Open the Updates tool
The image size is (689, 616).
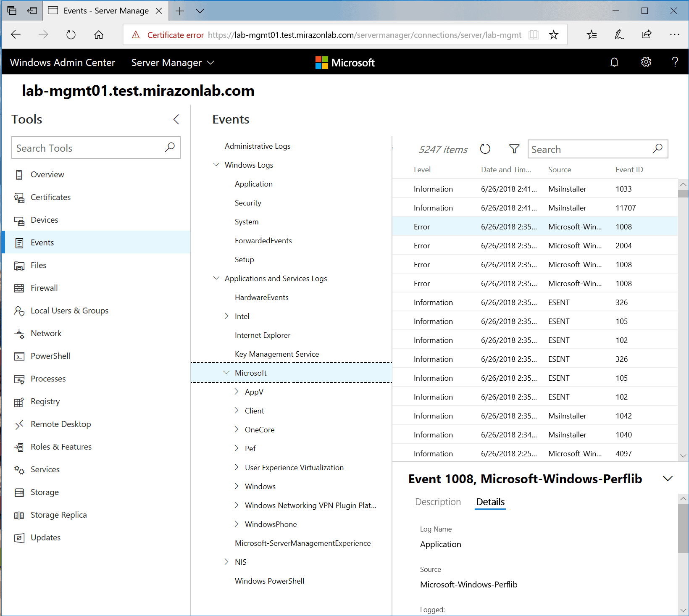coord(45,537)
